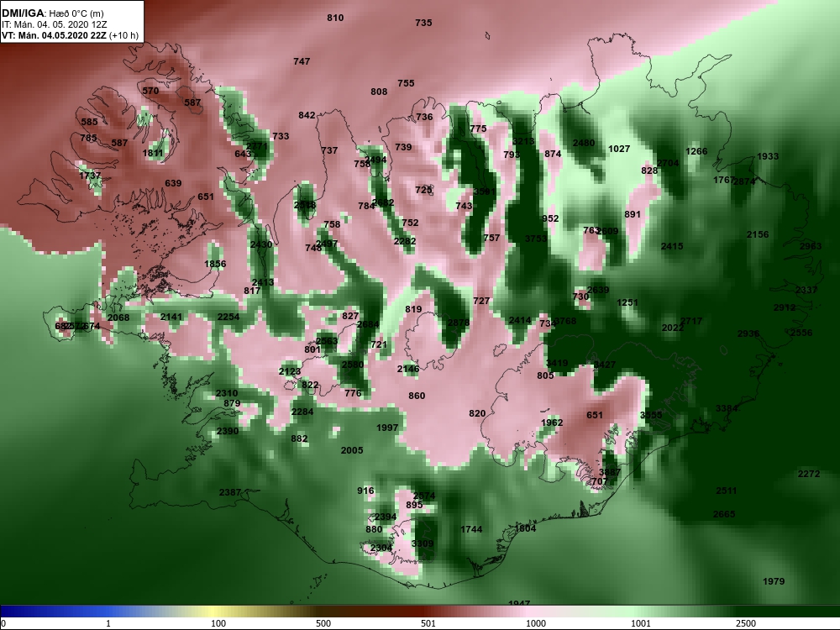Click the map value '727'

[481, 301]
